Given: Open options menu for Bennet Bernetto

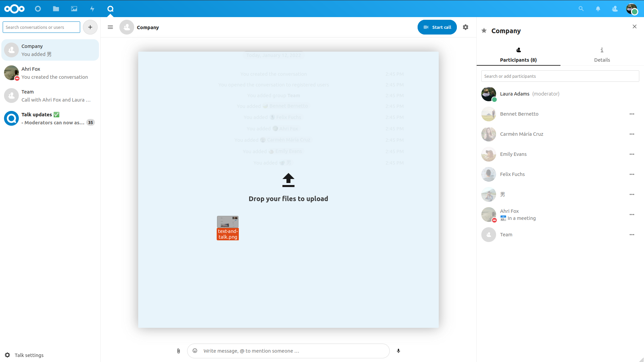Looking at the screenshot, I should (x=632, y=114).
